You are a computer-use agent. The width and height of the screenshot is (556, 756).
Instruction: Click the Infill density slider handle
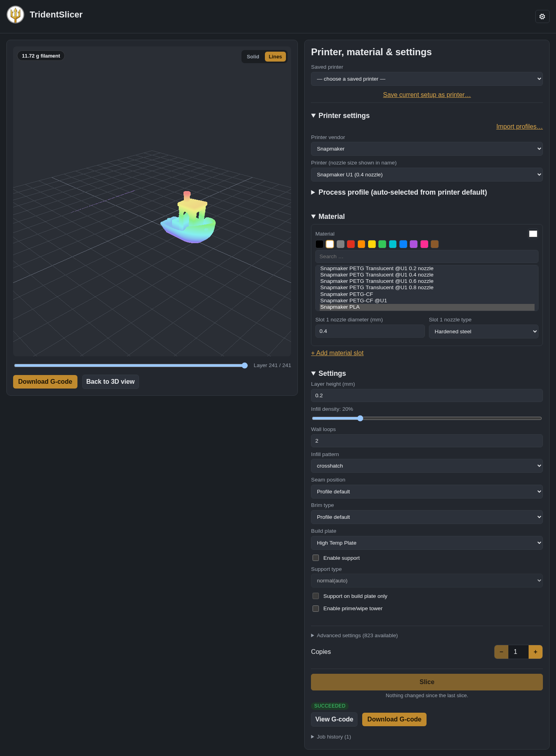[x=360, y=418]
